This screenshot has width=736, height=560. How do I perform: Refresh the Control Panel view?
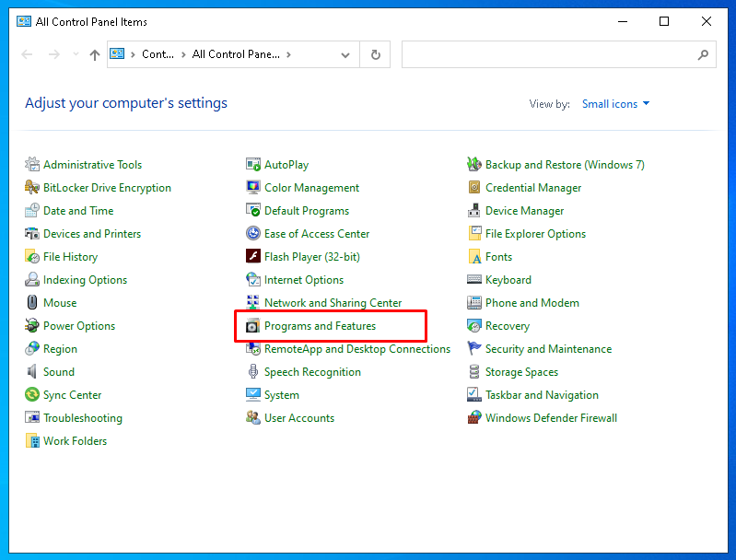point(375,54)
